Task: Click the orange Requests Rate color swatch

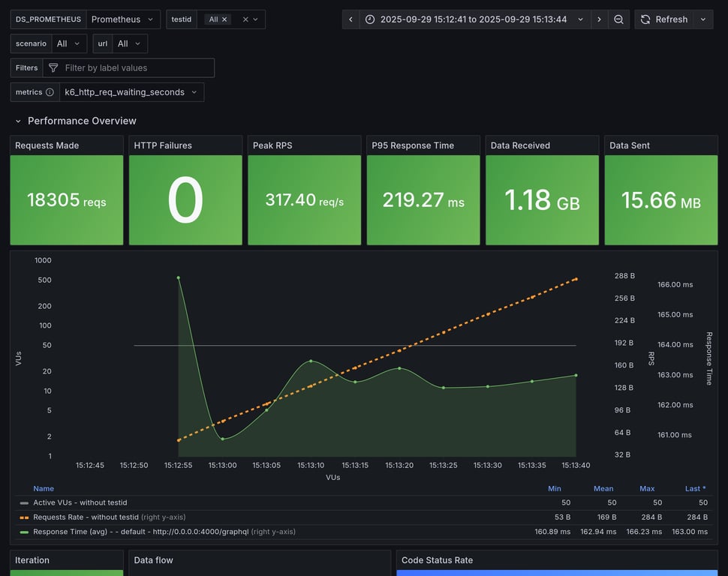Action: pyautogui.click(x=24, y=517)
